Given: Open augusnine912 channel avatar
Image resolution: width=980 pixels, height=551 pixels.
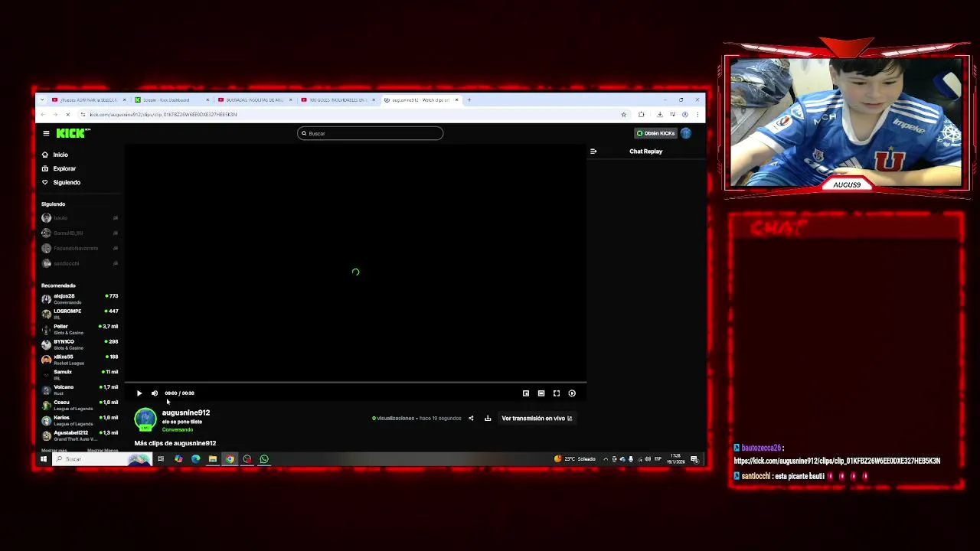Looking at the screenshot, I should 145,419.
